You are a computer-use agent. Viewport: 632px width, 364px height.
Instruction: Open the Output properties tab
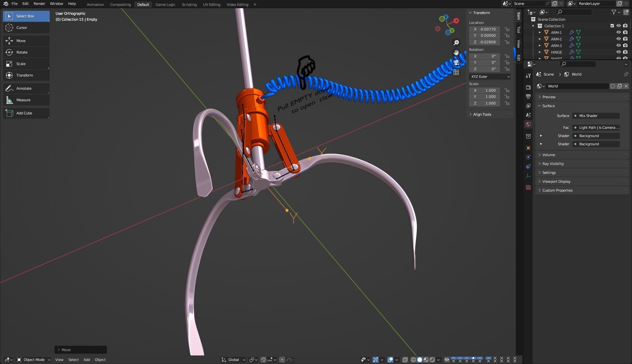pos(528,97)
